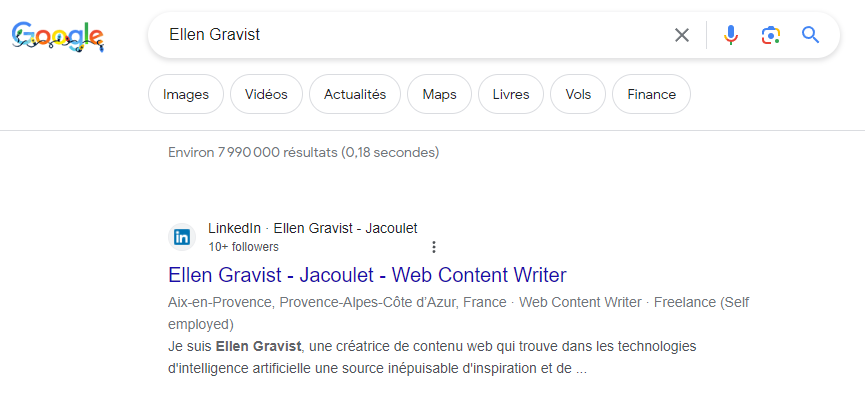Image resolution: width=865 pixels, height=401 pixels.
Task: Switch to the Maps filter
Action: point(439,94)
